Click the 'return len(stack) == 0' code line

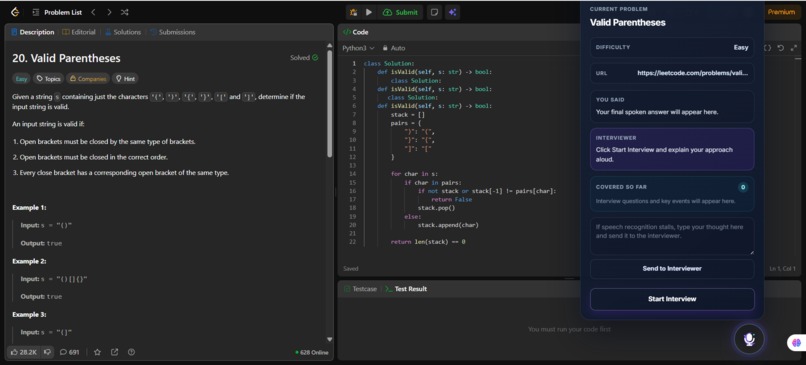428,241
